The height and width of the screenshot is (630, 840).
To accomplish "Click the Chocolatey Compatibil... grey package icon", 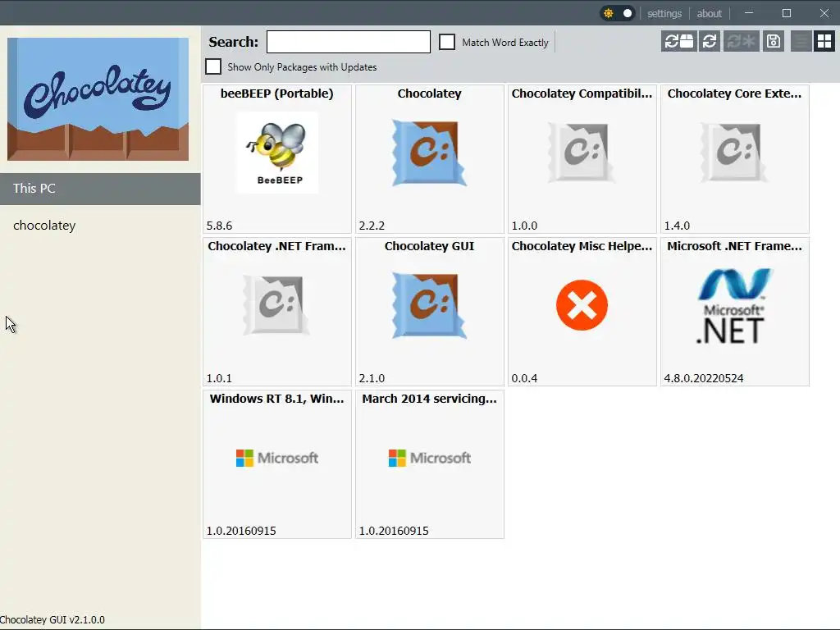I will pos(582,153).
